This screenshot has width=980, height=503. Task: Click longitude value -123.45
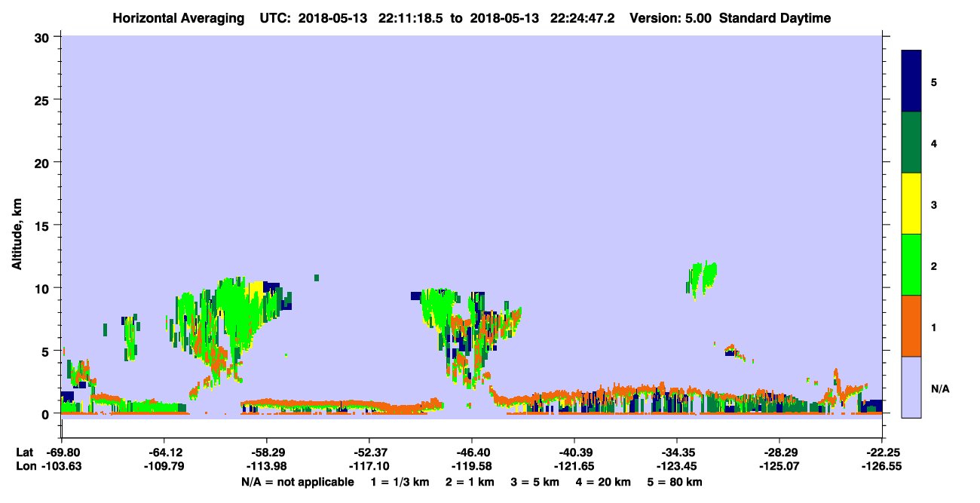tap(677, 466)
